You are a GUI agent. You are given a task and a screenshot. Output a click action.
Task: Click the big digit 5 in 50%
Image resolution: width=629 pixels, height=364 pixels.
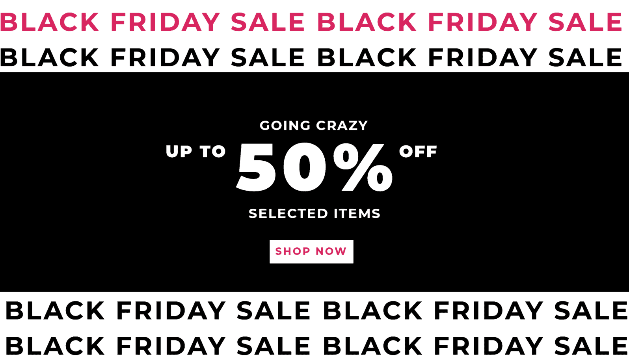[256, 167]
